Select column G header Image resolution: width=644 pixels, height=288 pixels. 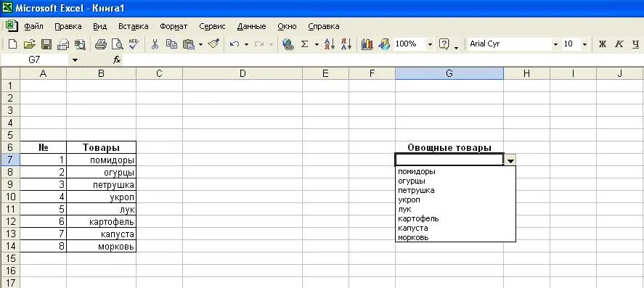[x=449, y=73]
